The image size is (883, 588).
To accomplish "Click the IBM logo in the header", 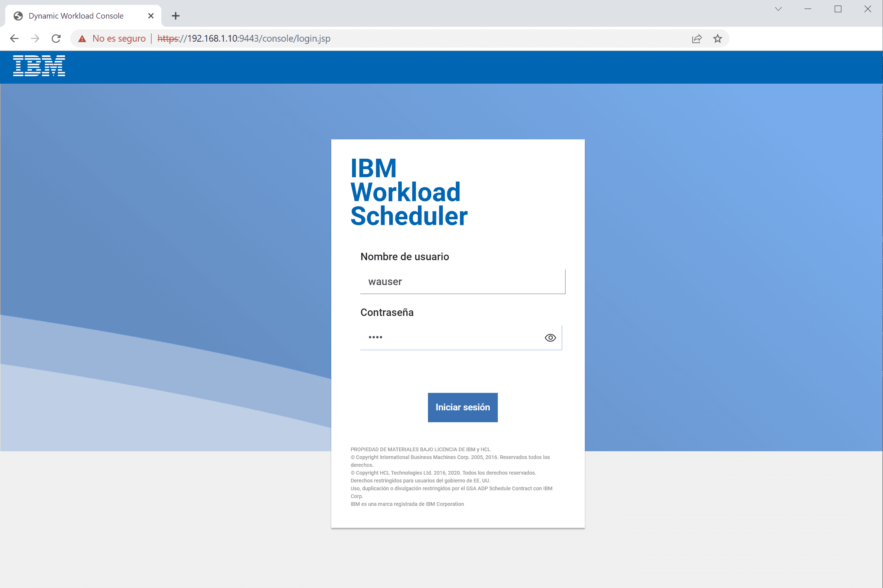I will (39, 66).
